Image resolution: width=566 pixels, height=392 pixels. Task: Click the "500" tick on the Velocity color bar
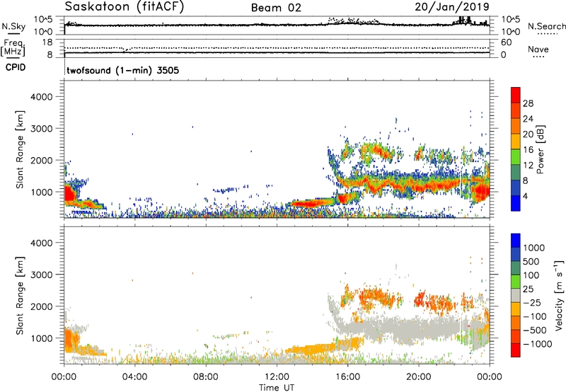tap(531, 261)
